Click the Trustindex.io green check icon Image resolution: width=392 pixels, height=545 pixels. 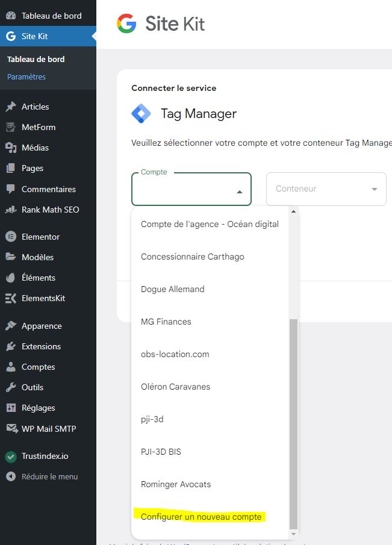point(10,456)
